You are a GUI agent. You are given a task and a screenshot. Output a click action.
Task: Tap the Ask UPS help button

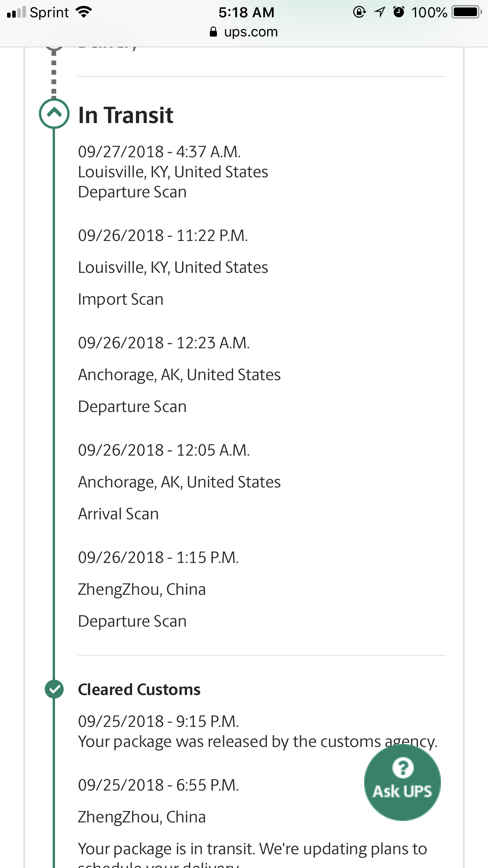[x=402, y=782]
